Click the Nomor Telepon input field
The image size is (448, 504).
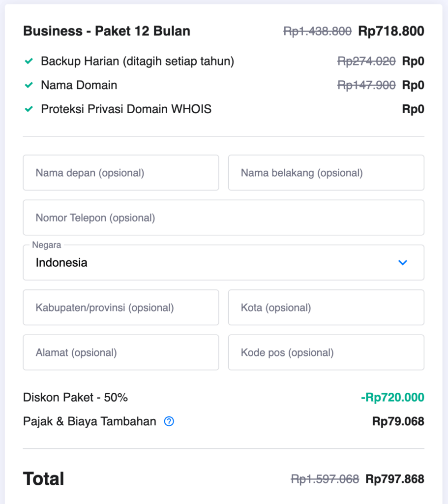(x=223, y=218)
